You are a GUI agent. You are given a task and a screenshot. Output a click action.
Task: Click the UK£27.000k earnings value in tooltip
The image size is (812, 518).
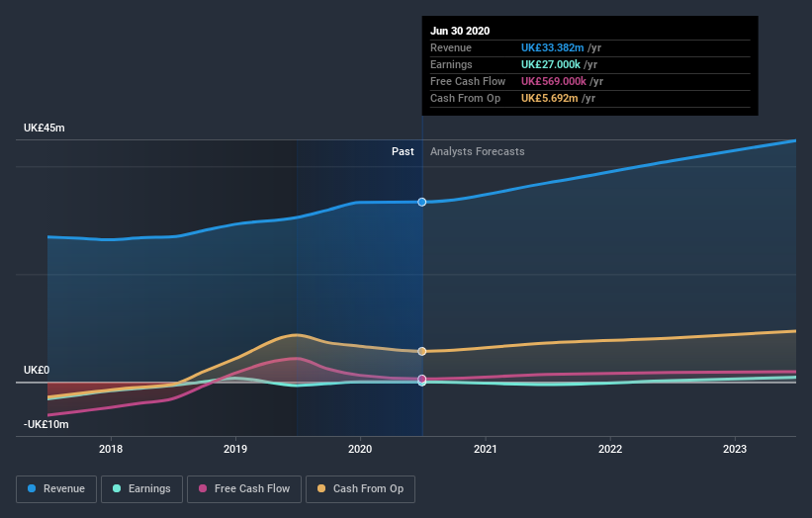tap(550, 64)
